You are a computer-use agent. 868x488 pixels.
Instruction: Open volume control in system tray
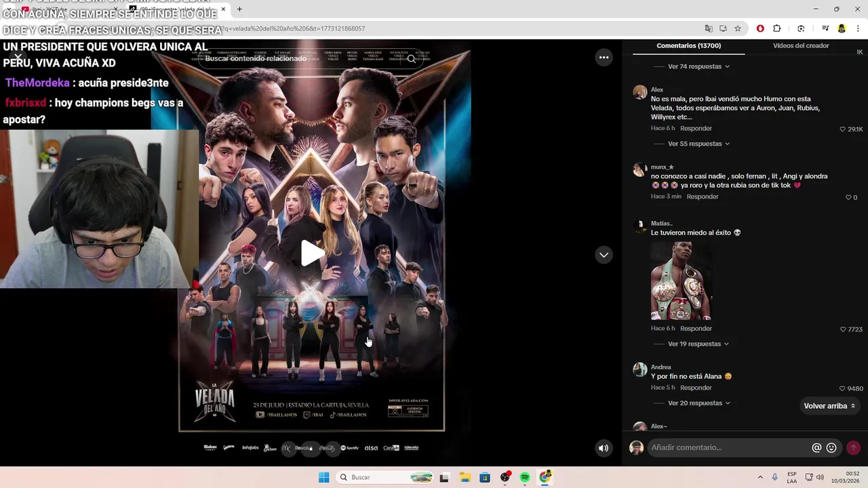(x=820, y=477)
